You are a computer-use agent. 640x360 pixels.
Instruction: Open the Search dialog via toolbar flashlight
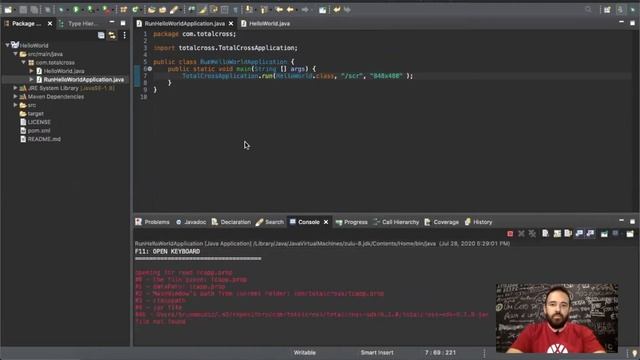(x=174, y=9)
